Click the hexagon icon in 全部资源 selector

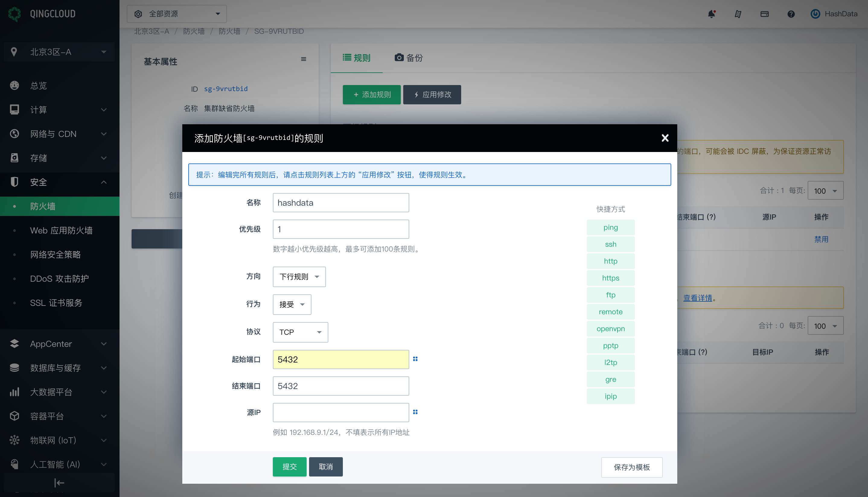point(138,14)
